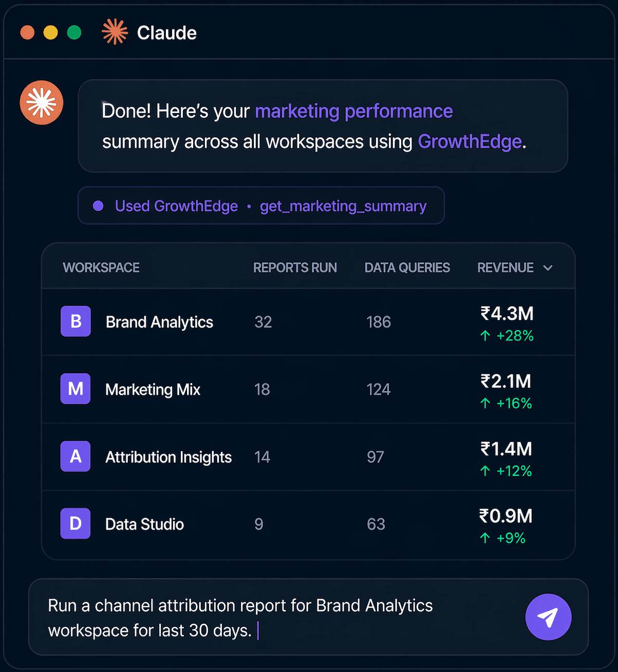Select the Data Studio workspace name
Screen dimensions: 618x672
pos(144,524)
